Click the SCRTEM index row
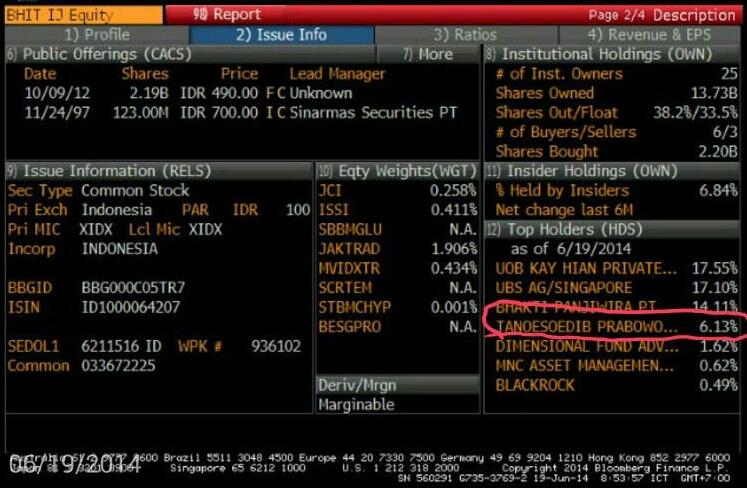Screen dimensions: 747x488 pos(397,288)
